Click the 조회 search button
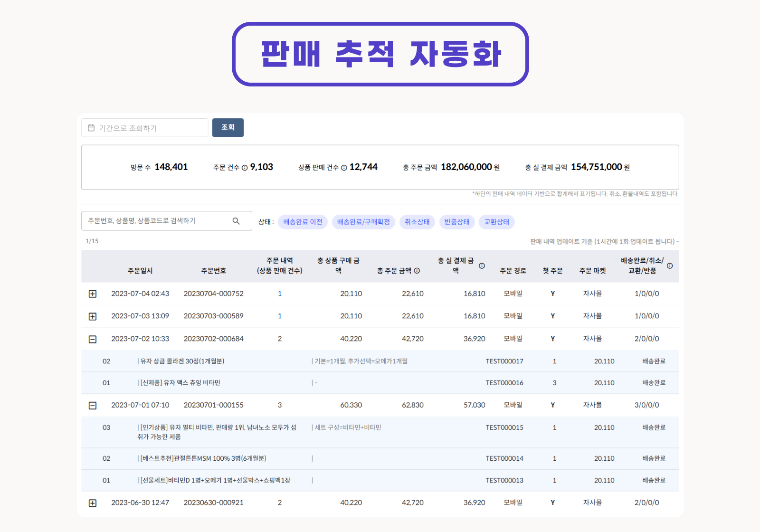The height and width of the screenshot is (532, 760). tap(228, 127)
